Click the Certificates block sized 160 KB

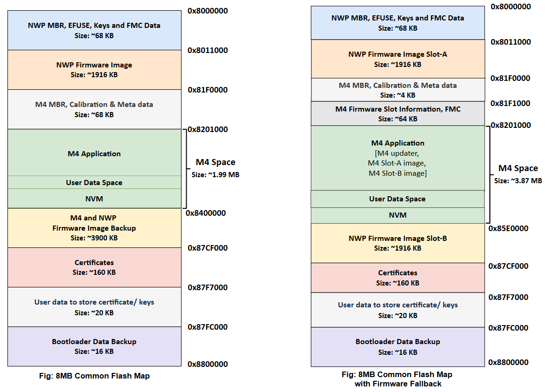[x=93, y=267]
